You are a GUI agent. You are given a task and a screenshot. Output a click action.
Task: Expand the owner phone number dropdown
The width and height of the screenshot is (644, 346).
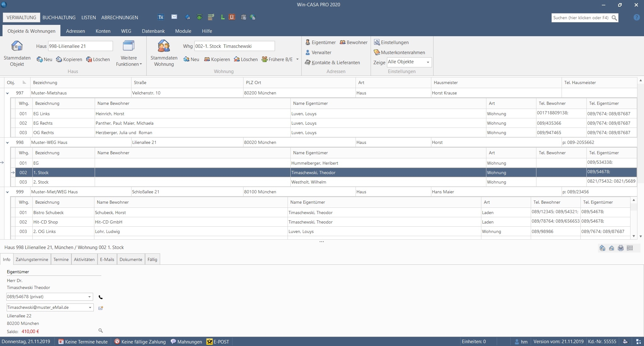(89, 297)
